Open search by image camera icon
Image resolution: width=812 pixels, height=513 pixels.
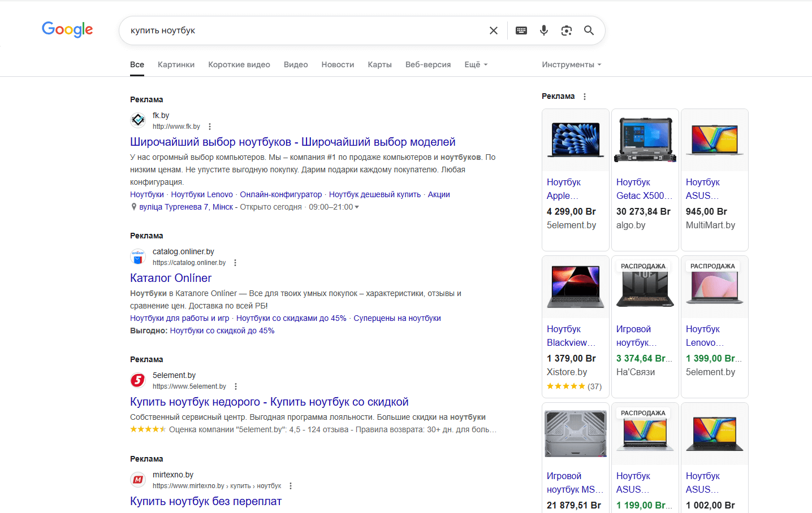(567, 31)
